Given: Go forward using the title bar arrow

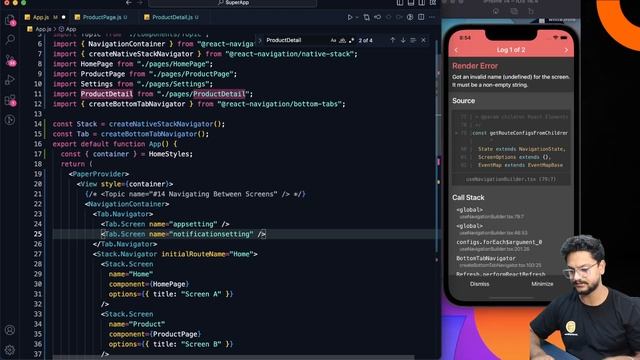Looking at the screenshot, I should pos(140,2).
